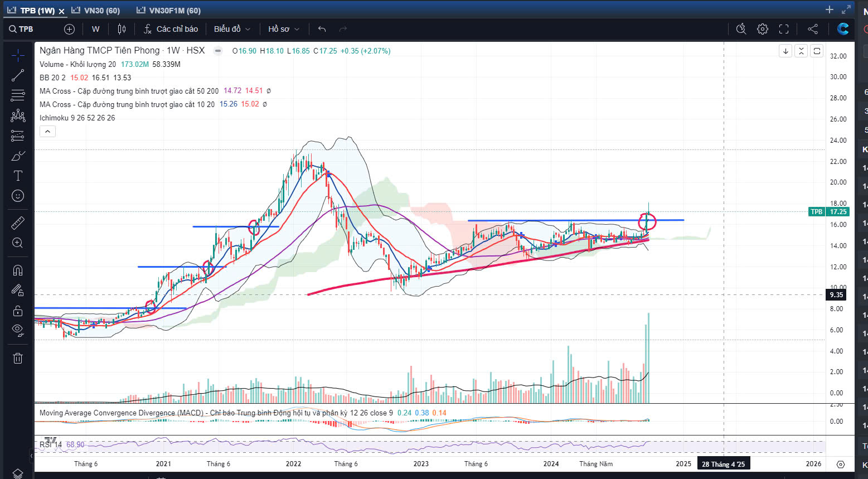868x479 pixels.
Task: Activate the zoom-in magnifier tool
Action: [18, 243]
